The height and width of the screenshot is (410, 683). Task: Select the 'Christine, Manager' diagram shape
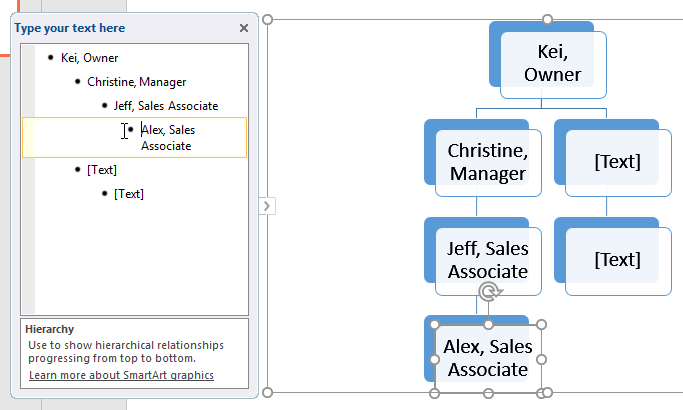(x=486, y=161)
